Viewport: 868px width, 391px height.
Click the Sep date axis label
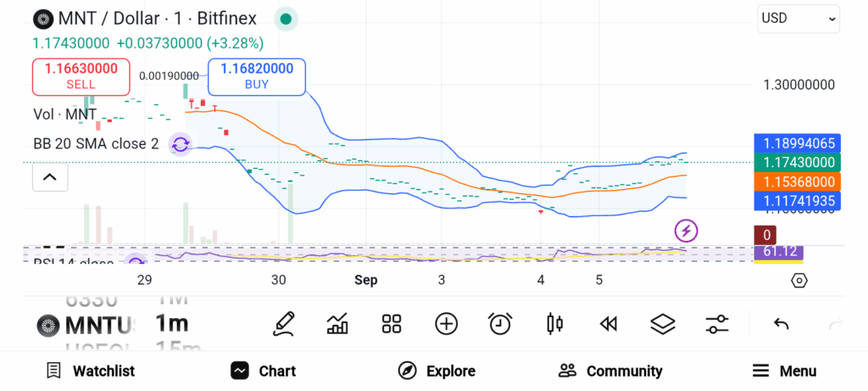(x=366, y=280)
